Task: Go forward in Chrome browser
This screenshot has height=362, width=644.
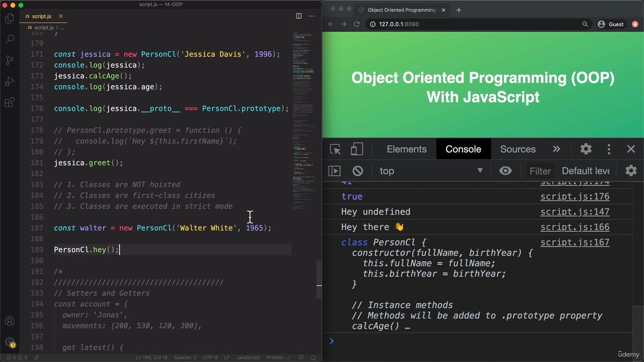Action: coord(343,24)
